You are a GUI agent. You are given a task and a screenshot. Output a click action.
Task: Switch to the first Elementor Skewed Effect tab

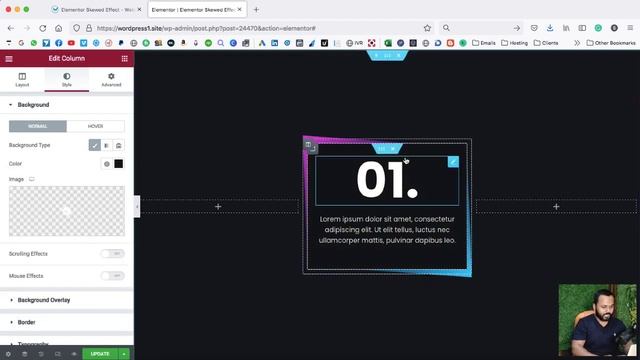pos(96,9)
